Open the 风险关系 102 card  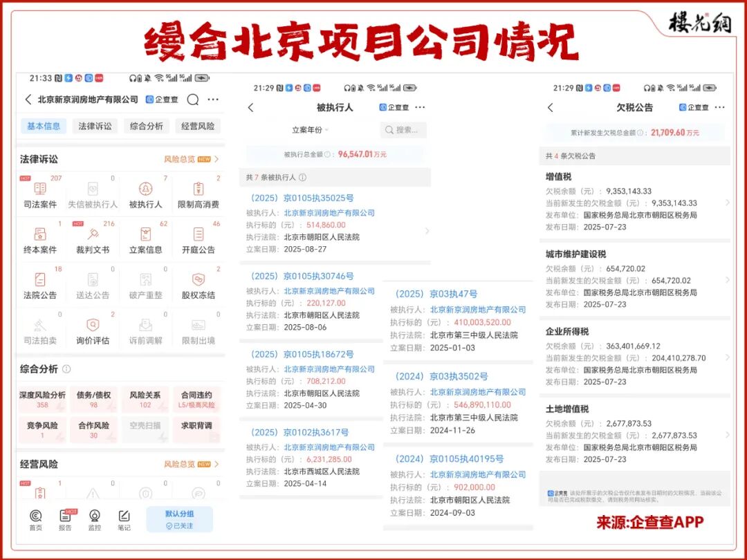tap(145, 400)
